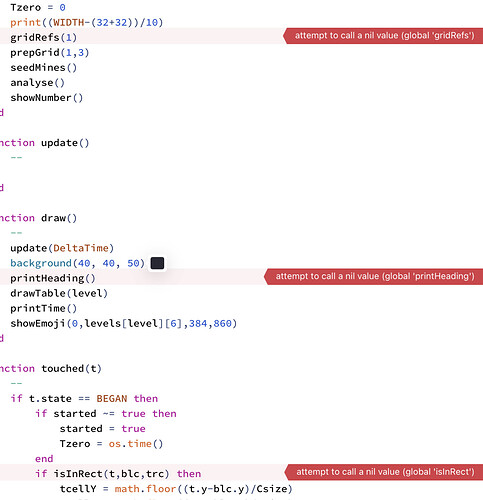Click the 'seedMines()' line
The width and height of the screenshot is (483, 500).
click(43, 67)
